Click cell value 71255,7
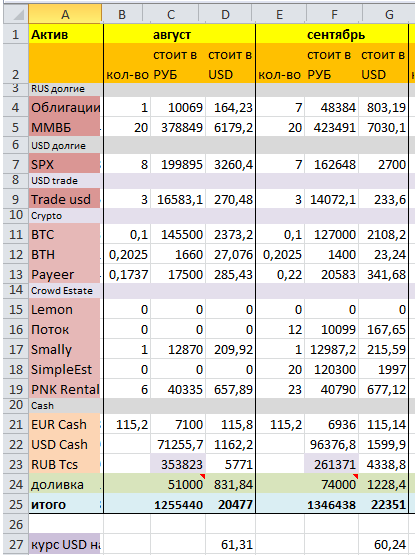Viewport: 415px width, 555px height. click(178, 444)
